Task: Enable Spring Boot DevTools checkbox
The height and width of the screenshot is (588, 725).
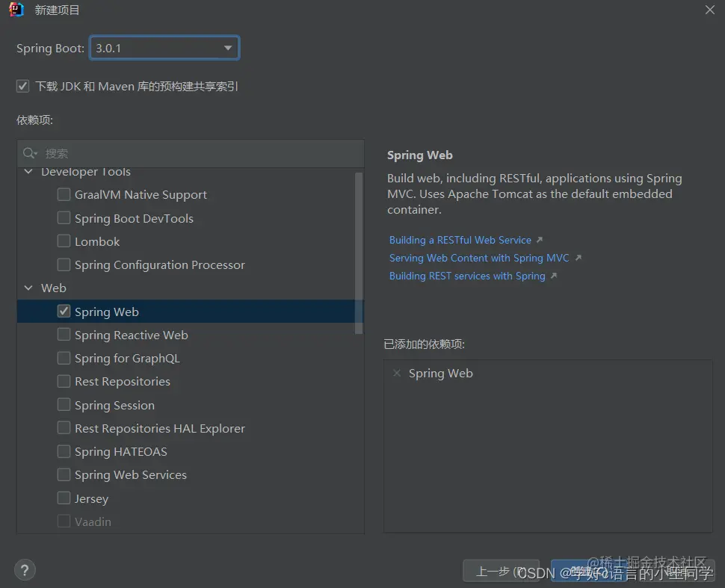Action: 64,217
